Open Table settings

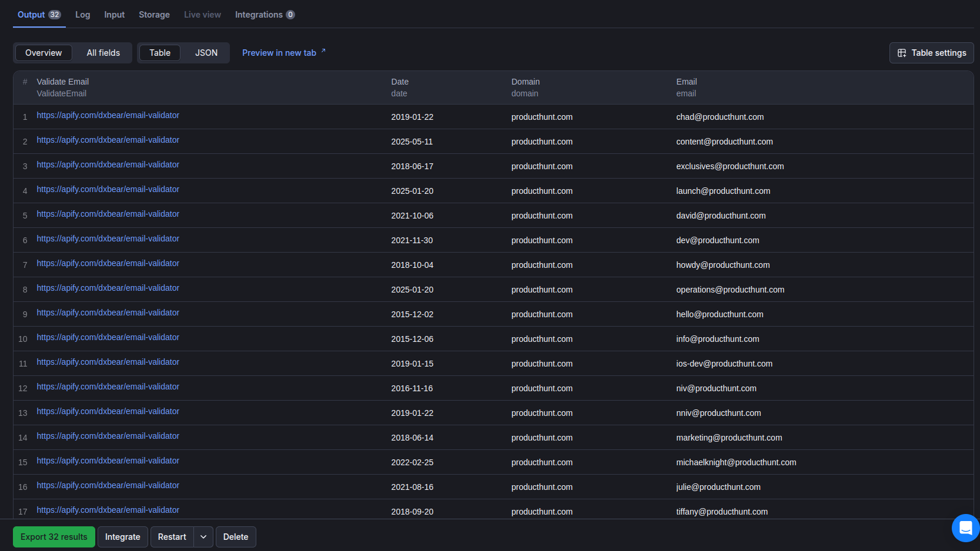[x=931, y=53]
